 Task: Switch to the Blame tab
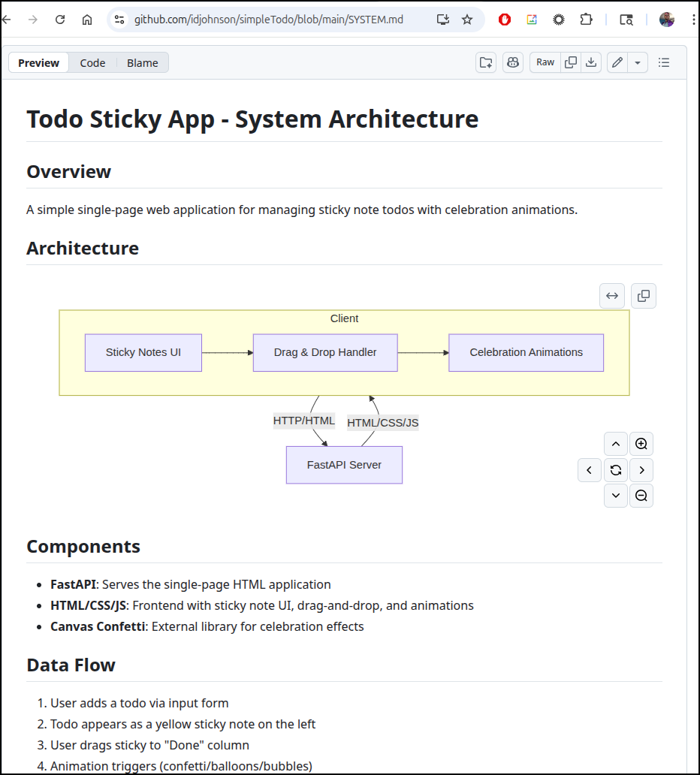coord(142,62)
